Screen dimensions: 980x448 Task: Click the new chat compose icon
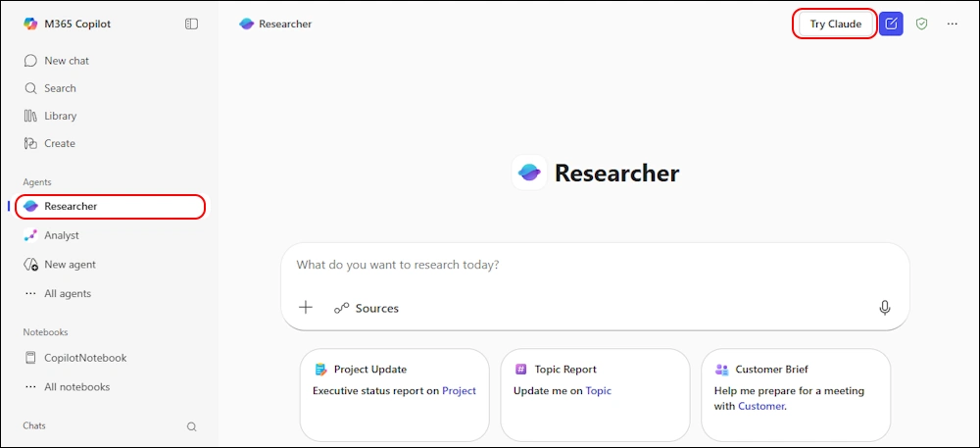tap(891, 24)
